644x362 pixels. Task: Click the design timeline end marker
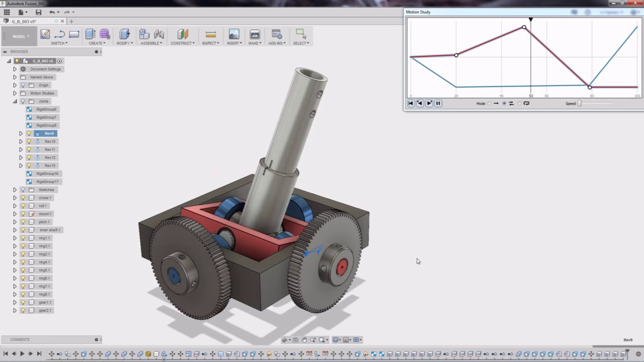point(627,353)
